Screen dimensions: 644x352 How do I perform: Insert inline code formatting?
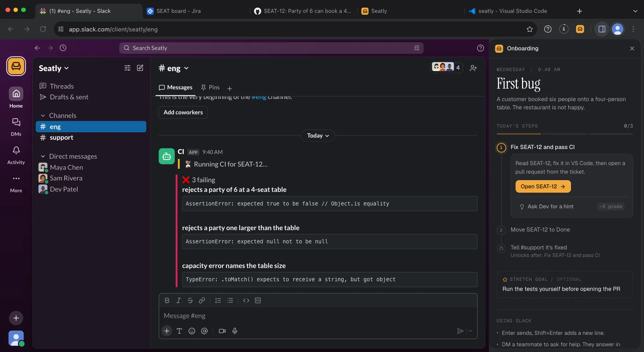pyautogui.click(x=246, y=301)
